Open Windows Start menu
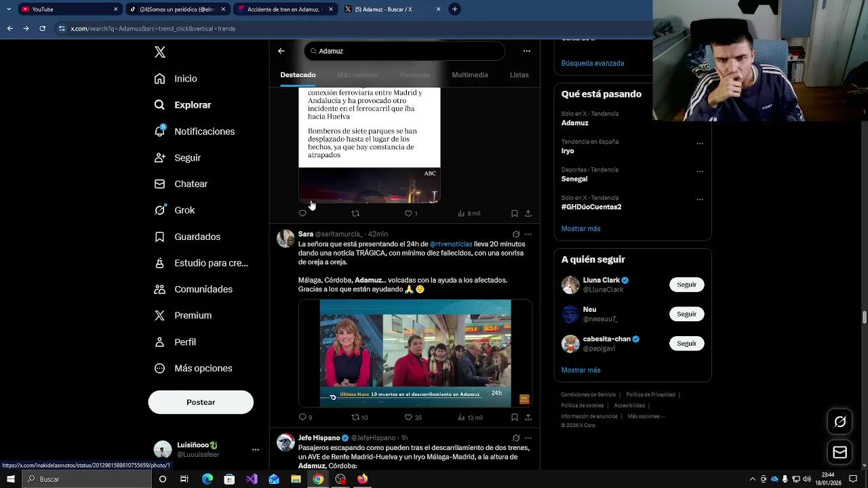Image resolution: width=868 pixels, height=488 pixels. (10, 479)
